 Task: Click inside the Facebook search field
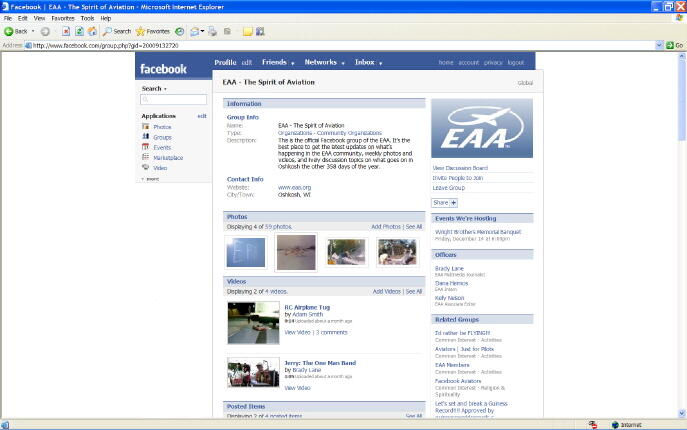click(x=174, y=100)
